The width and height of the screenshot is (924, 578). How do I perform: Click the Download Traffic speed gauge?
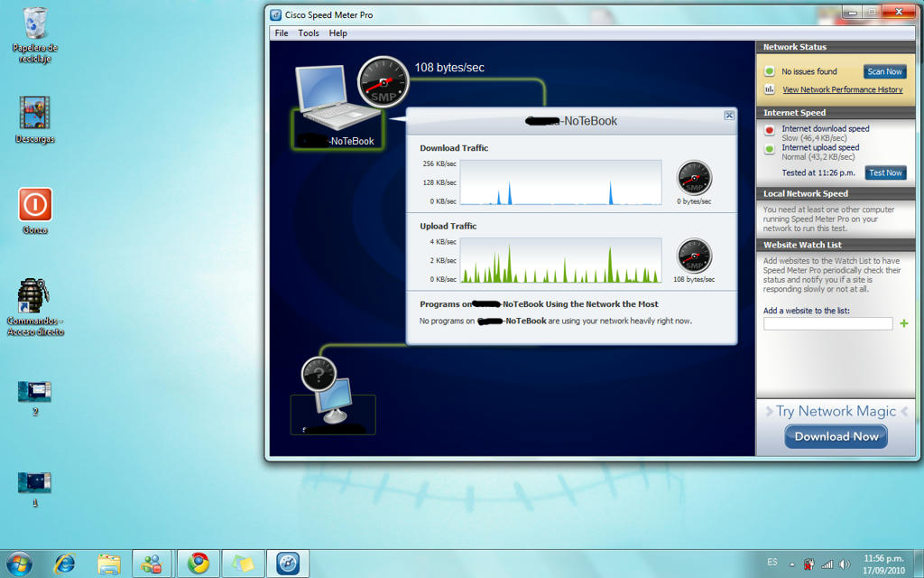click(x=694, y=178)
